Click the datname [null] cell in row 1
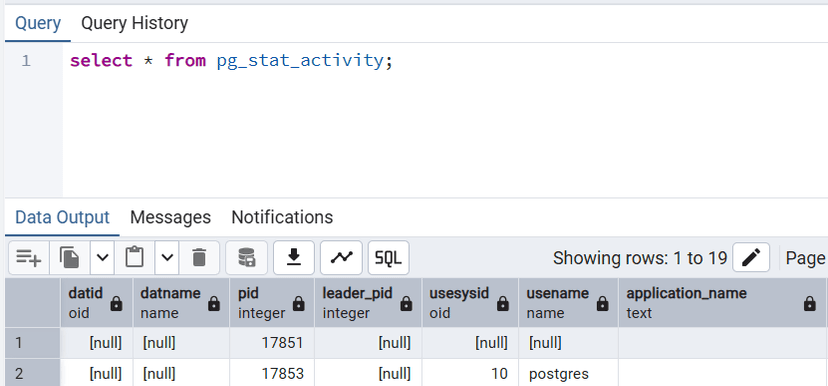Image resolution: width=828 pixels, height=386 pixels. pyautogui.click(x=181, y=343)
